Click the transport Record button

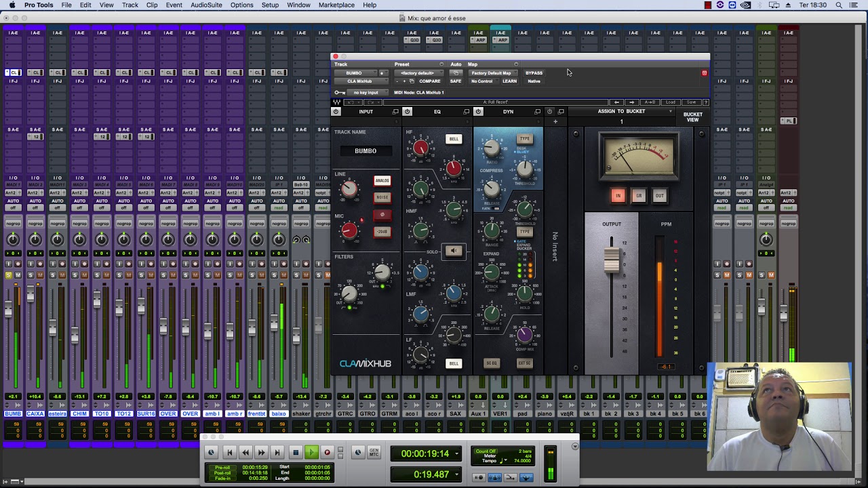(x=327, y=453)
